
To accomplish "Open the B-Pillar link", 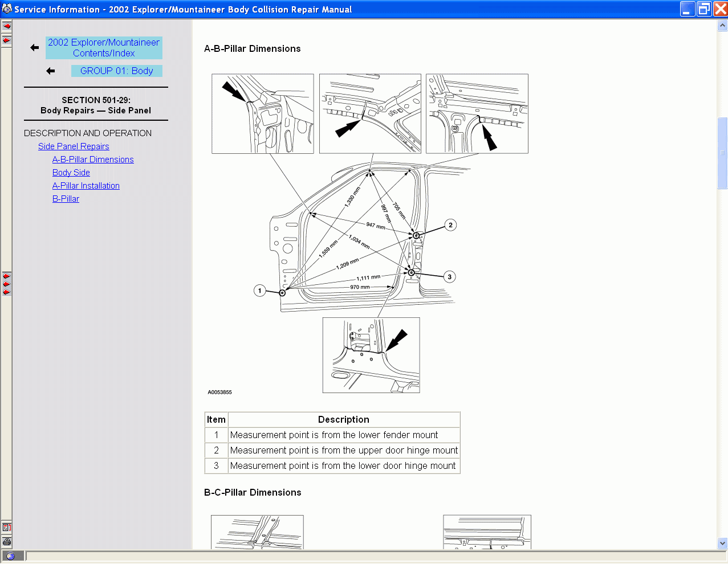I will 66,199.
